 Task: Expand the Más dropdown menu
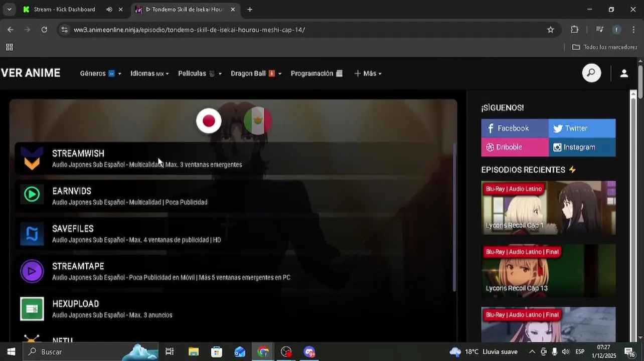(x=368, y=73)
